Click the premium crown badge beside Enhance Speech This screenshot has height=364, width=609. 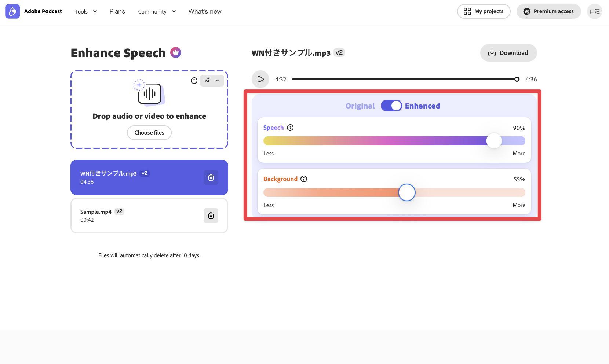tap(176, 53)
